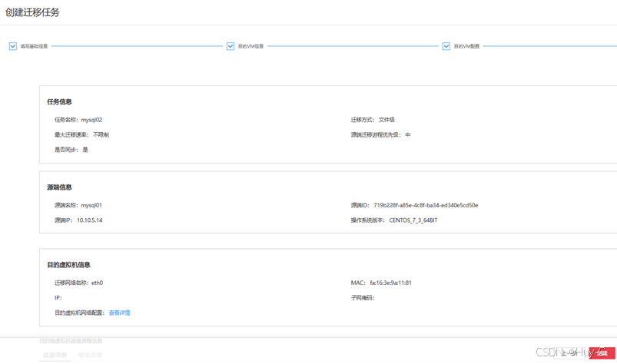Go to the 目的VM信息 step label
617x364 pixels.
[x=250, y=46]
